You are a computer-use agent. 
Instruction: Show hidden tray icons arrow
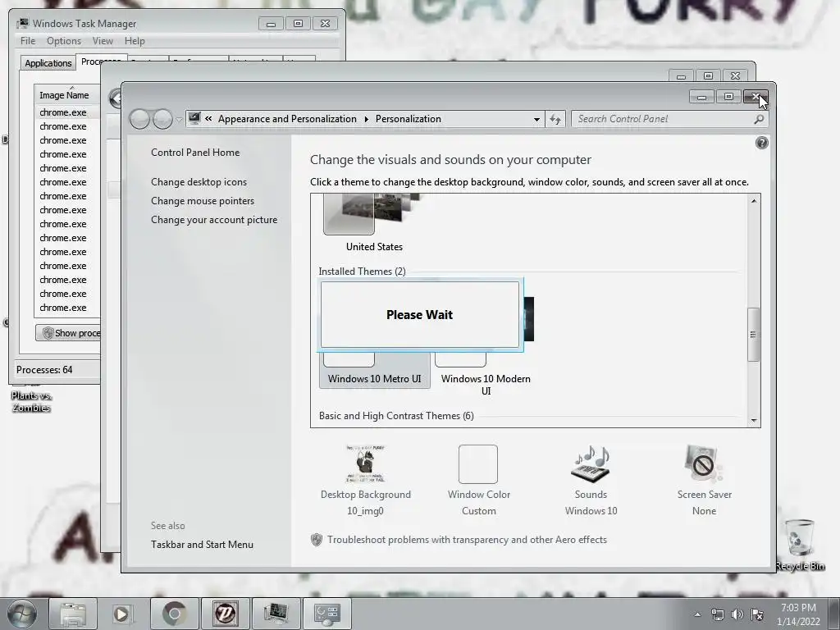(x=697, y=614)
